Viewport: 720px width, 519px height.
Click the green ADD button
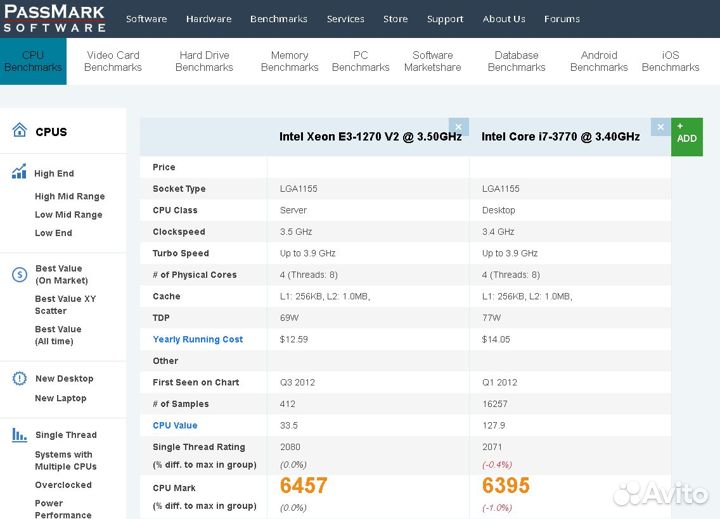[686, 137]
